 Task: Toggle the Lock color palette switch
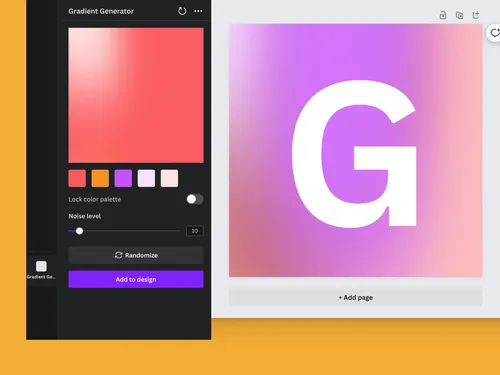[195, 199]
